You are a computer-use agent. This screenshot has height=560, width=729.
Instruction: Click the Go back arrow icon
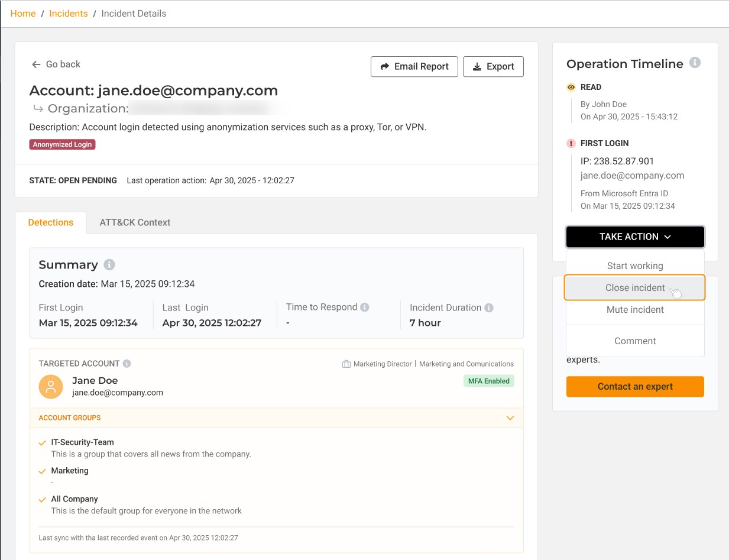click(36, 64)
